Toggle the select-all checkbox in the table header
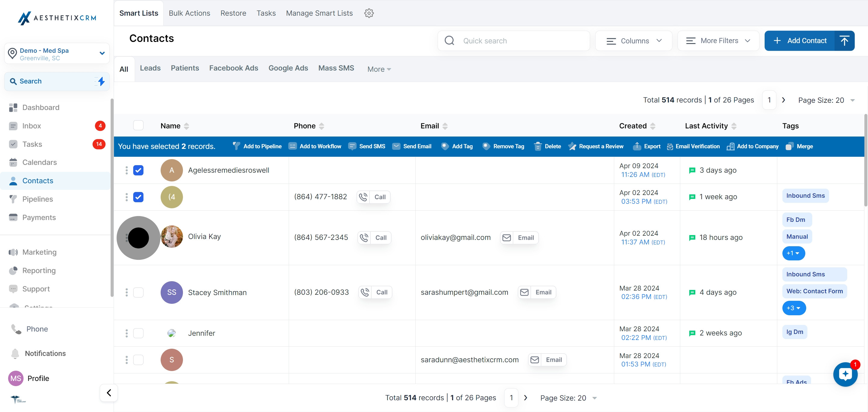The width and height of the screenshot is (868, 412). tap(138, 125)
